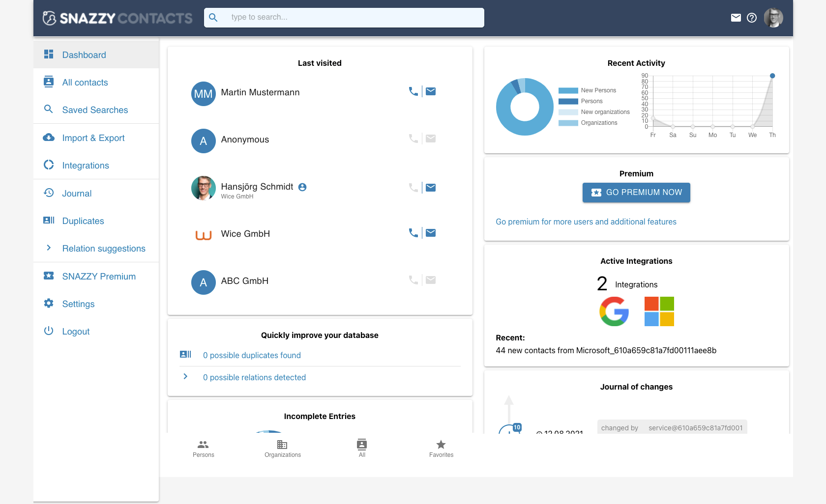826x504 pixels.
Task: Open Dashboard in sidebar
Action: 96,55
